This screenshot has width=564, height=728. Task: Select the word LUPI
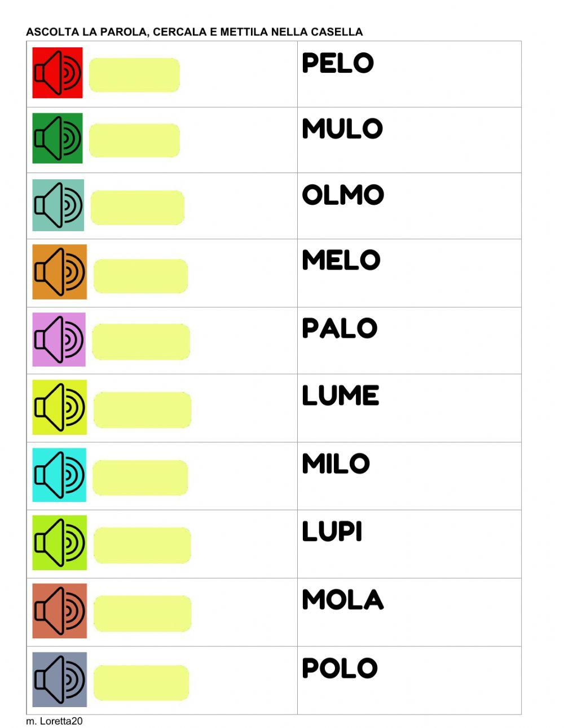click(x=332, y=532)
